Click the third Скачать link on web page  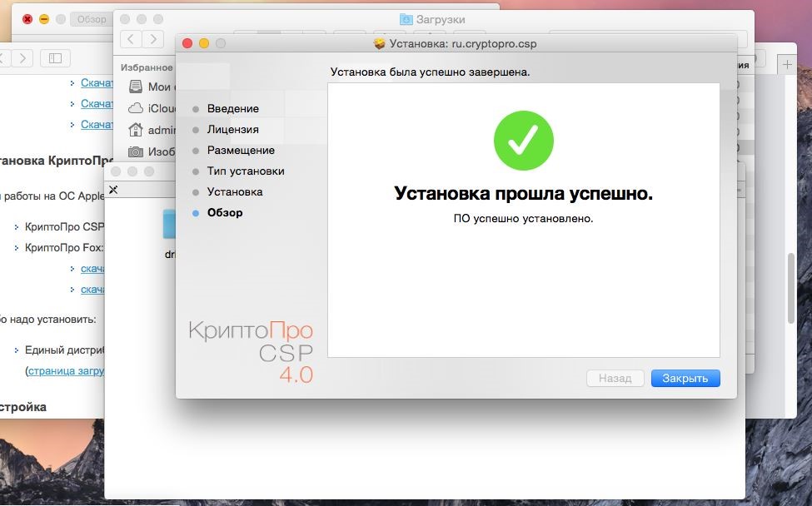pos(97,124)
